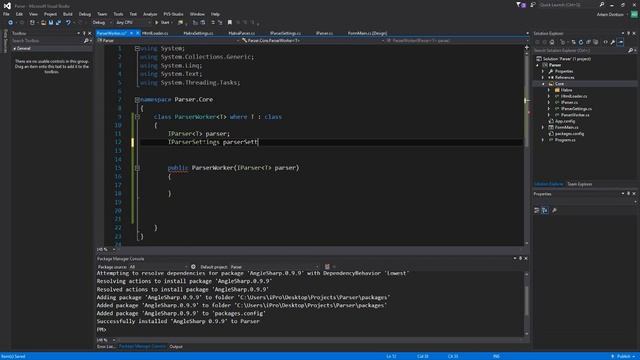Image resolution: width=640 pixels, height=360 pixels.
Task: Close the ParserWorker.cs tab
Action: pos(138,33)
